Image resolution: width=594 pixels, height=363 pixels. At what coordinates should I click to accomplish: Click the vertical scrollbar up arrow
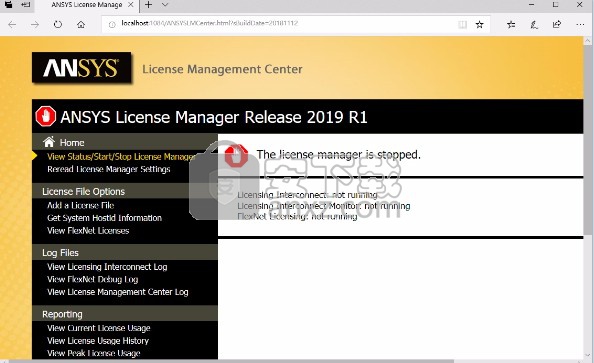(x=588, y=40)
